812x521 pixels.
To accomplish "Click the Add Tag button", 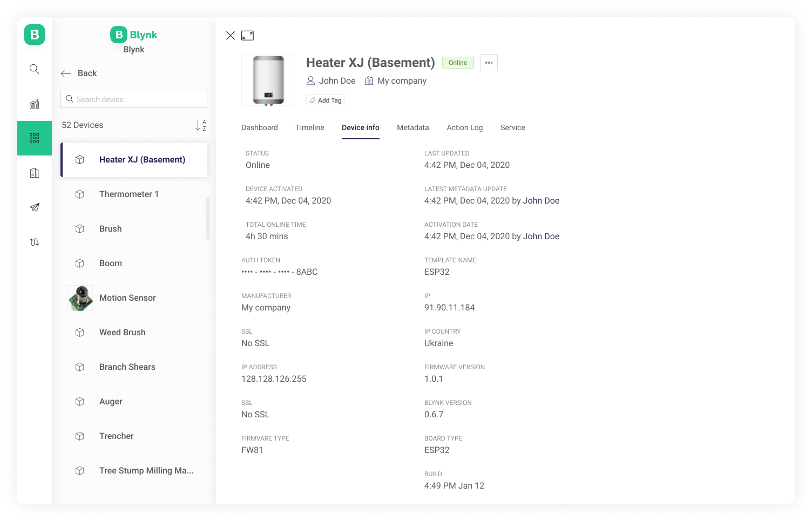I will pyautogui.click(x=325, y=100).
